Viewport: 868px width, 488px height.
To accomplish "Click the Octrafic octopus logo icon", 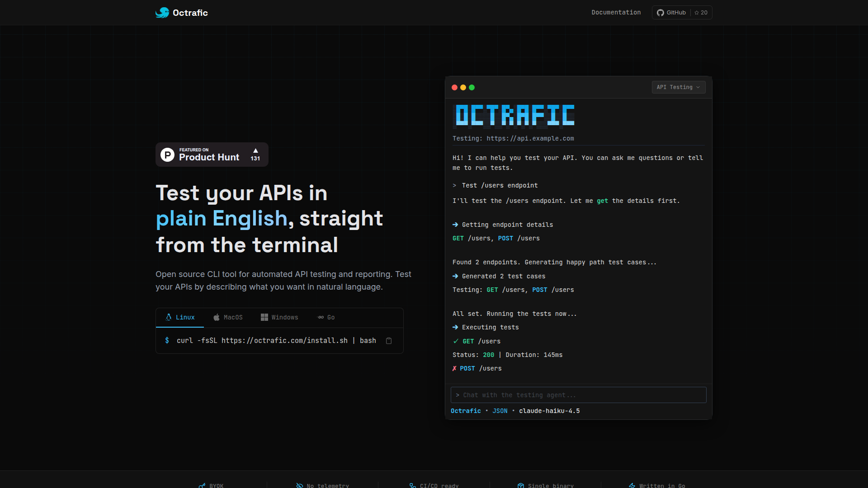I will click(162, 13).
